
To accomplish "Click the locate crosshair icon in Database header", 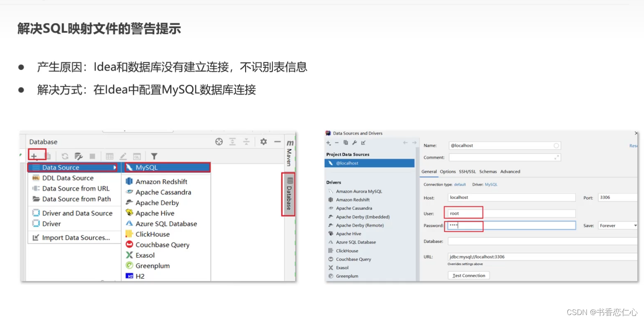I will click(219, 142).
